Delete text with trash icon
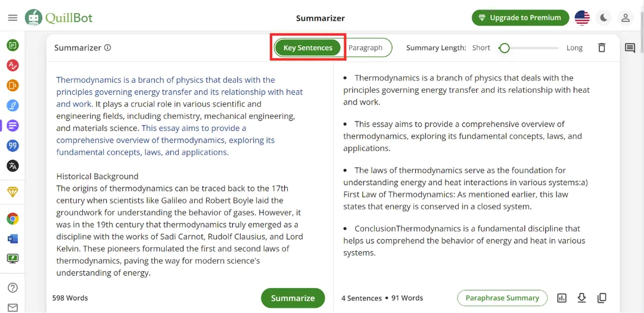The image size is (644, 313). coord(602,48)
